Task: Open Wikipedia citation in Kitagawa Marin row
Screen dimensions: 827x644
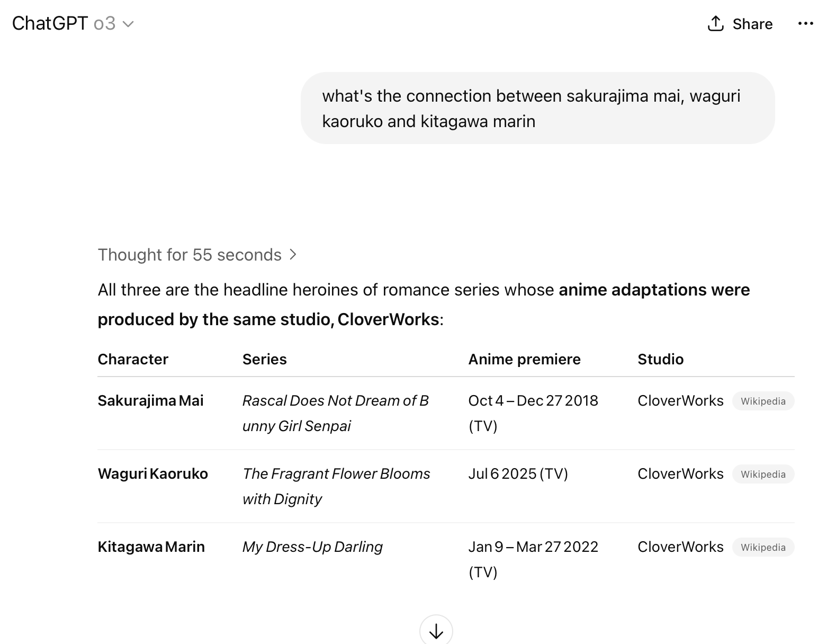Action: [763, 547]
